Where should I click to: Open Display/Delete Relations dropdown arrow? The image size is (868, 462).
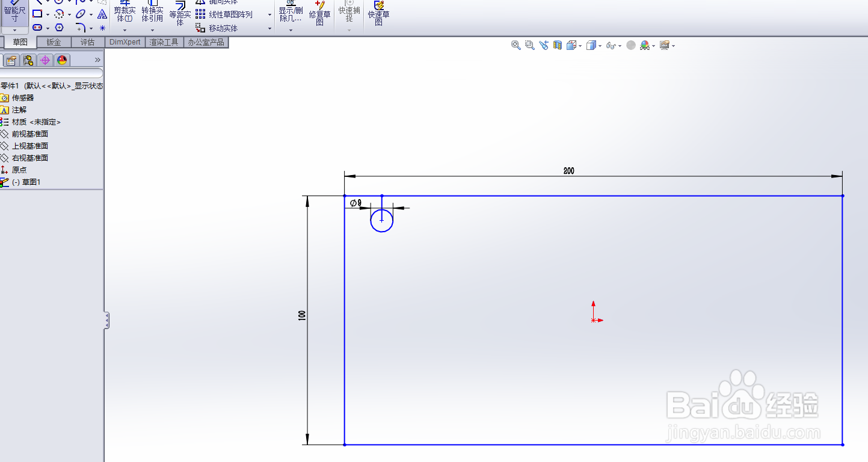tap(291, 29)
